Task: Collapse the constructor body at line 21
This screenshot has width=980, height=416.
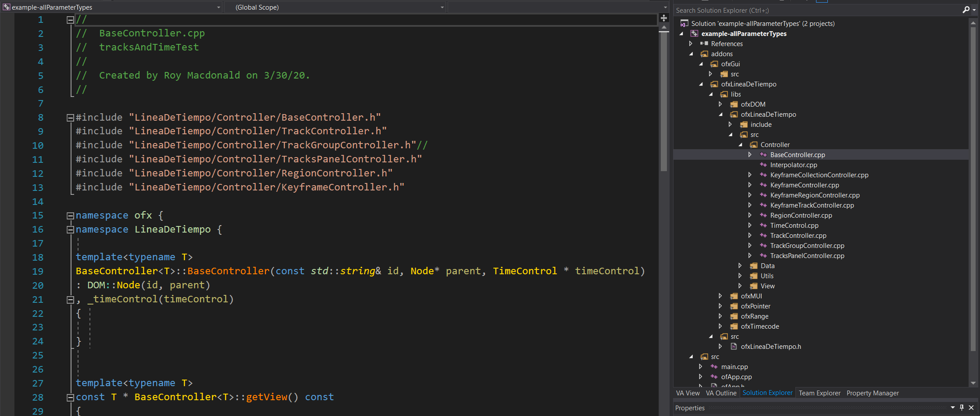Action: click(x=70, y=300)
